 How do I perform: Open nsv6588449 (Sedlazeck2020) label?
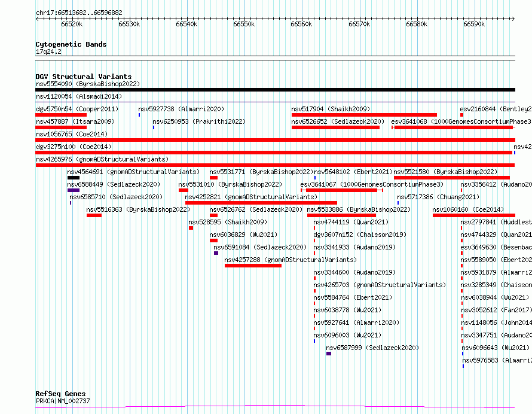(114, 184)
